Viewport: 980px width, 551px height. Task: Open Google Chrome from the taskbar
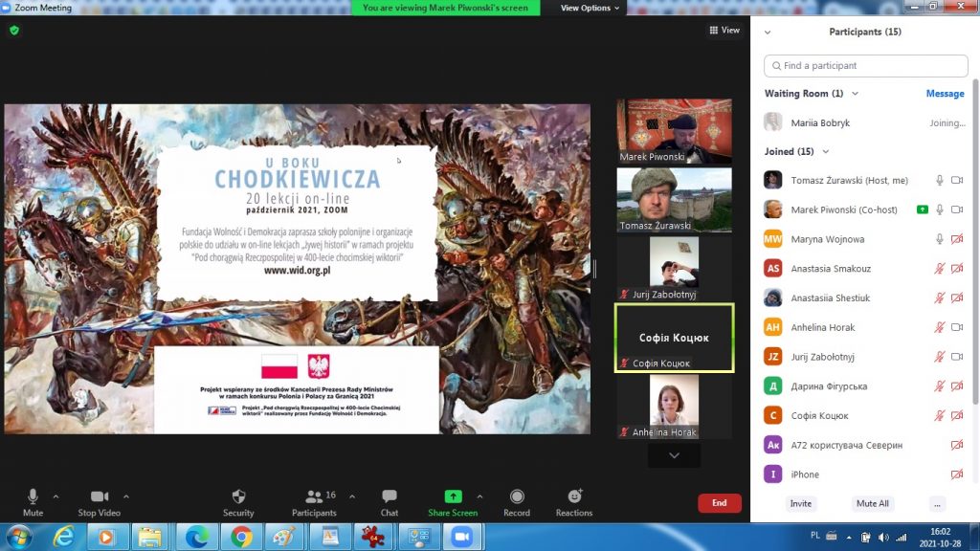coord(241,537)
